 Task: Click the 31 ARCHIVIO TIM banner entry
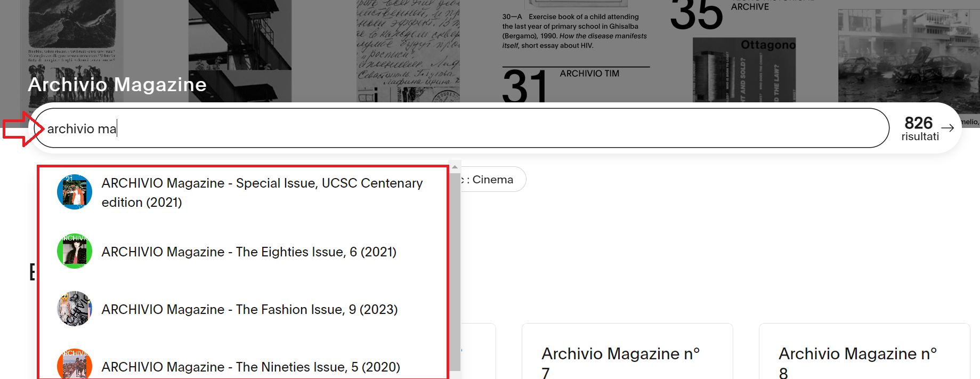point(576,84)
